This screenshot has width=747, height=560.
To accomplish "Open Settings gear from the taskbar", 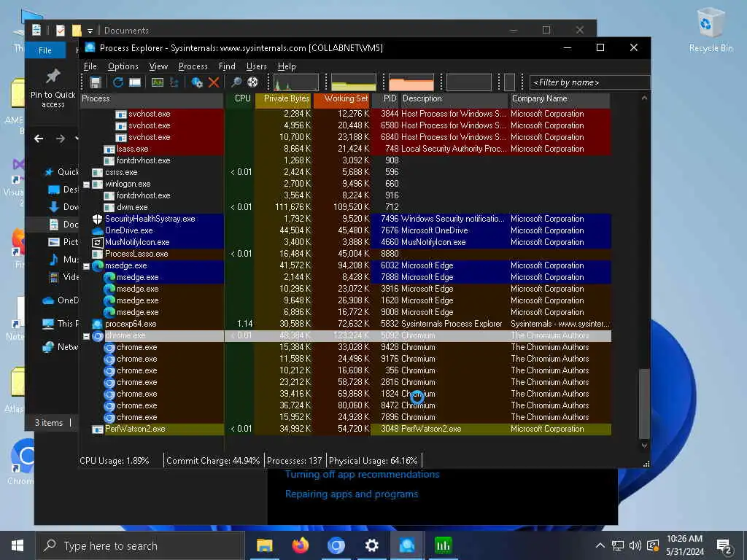I will coord(371,545).
